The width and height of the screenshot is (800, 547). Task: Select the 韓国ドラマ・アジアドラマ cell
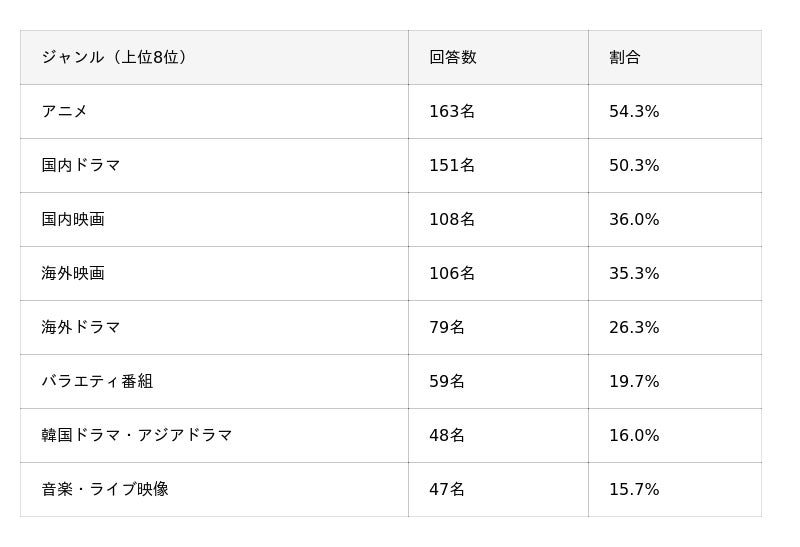(137, 436)
